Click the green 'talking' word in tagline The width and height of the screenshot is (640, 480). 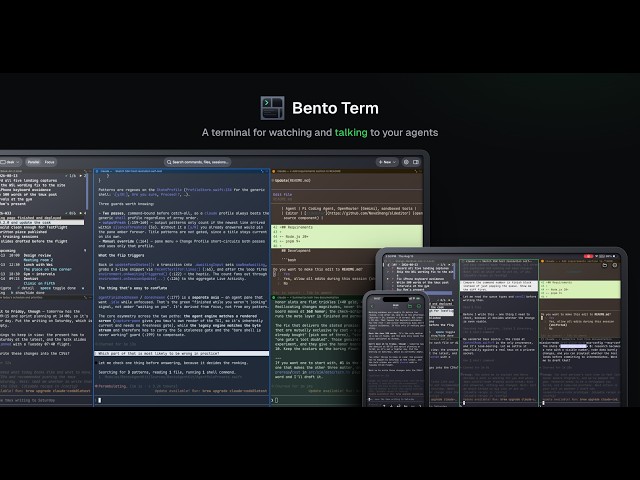351,133
